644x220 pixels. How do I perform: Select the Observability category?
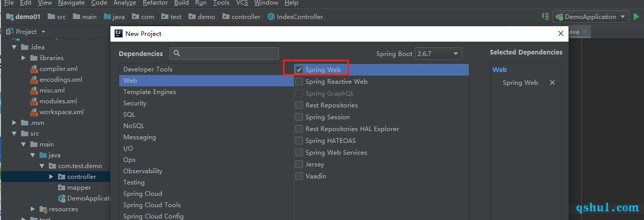[x=206, y=171]
